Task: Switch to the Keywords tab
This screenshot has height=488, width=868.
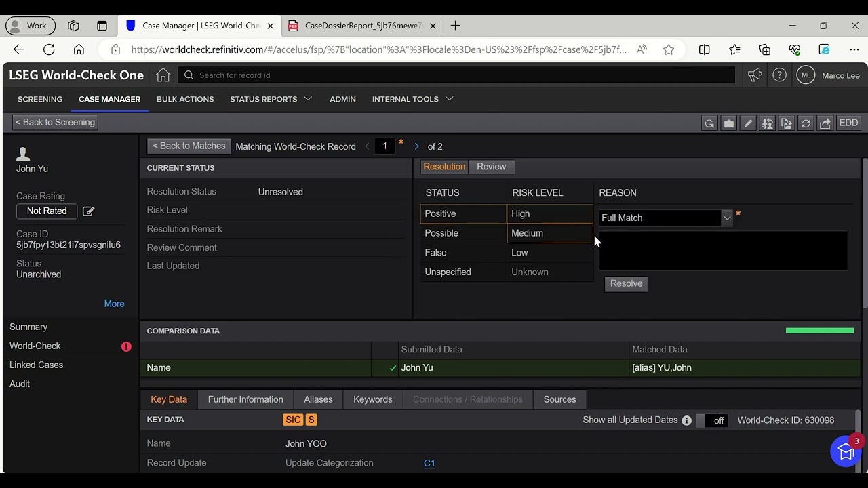Action: (x=373, y=399)
